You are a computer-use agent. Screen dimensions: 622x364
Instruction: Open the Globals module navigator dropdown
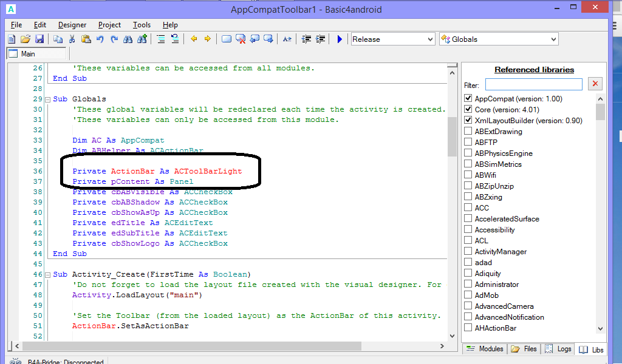(x=555, y=38)
